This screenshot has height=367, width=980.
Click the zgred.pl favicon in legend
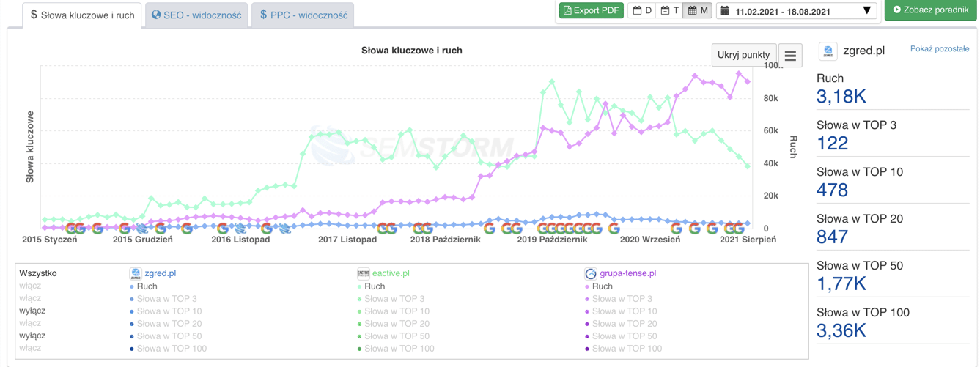pos(136,273)
